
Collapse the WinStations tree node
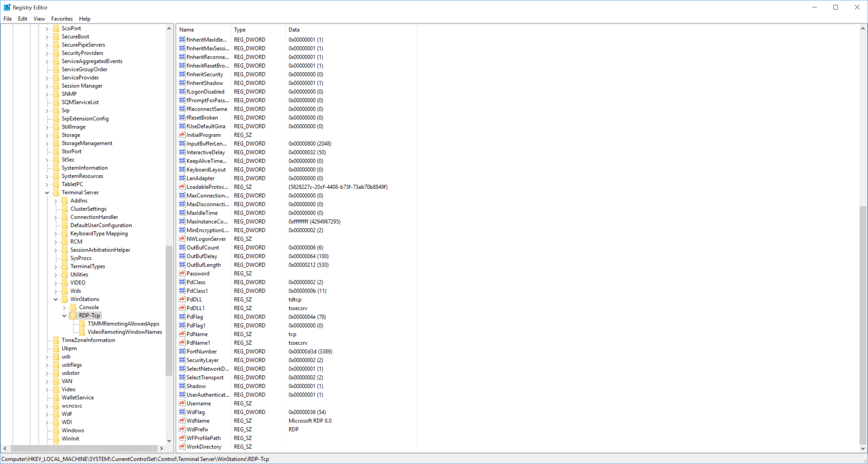[x=56, y=299]
